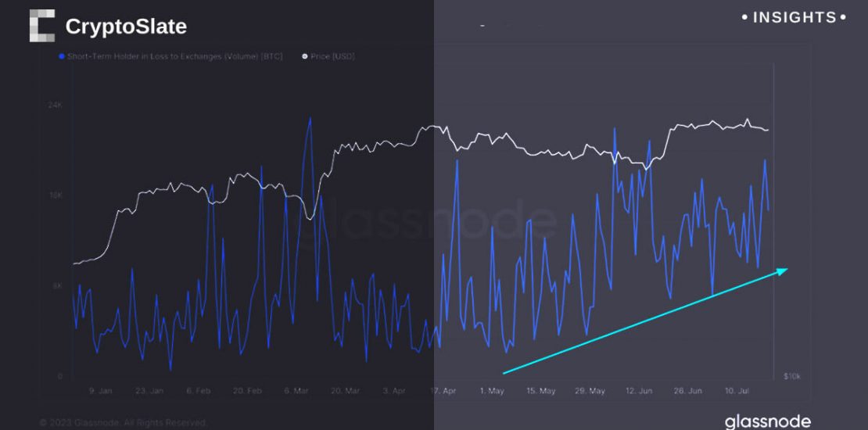Select the 12. Jun date label
This screenshot has height=430, width=868.
639,390
